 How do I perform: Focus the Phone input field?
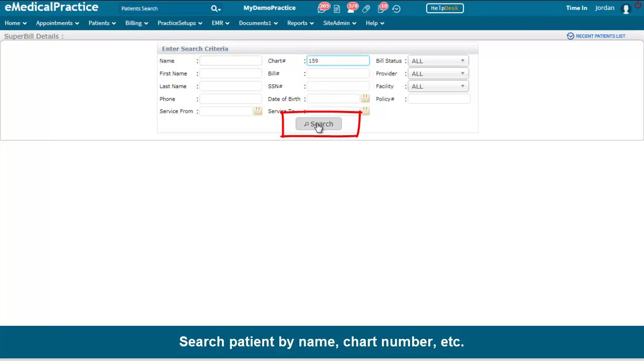point(230,99)
